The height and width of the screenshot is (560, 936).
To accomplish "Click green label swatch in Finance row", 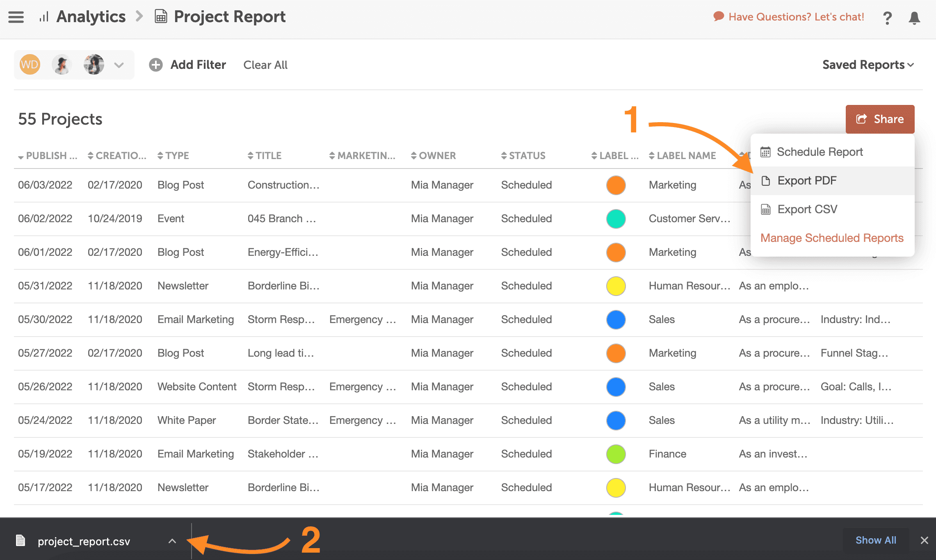I will 616,454.
